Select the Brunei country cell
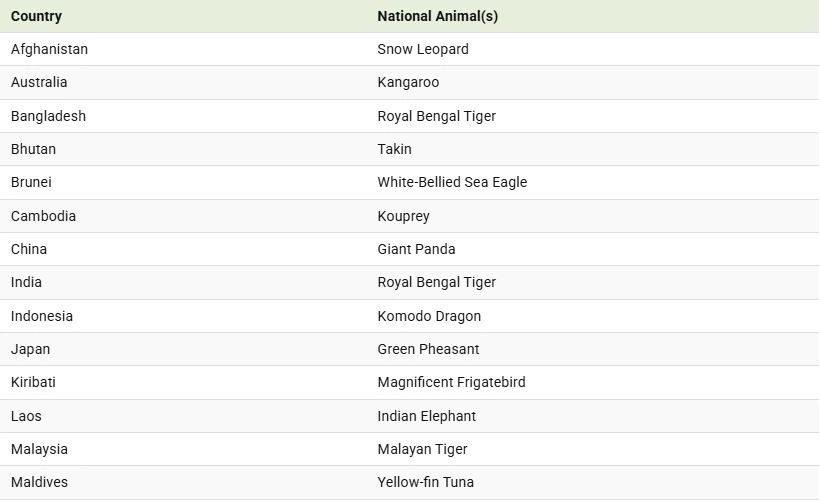The image size is (820, 502). tap(31, 182)
